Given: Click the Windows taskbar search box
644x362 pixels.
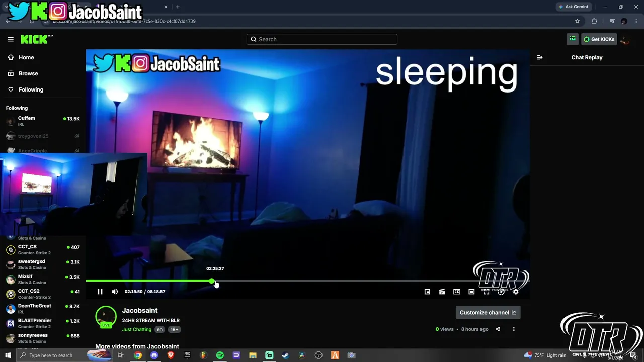Looking at the screenshot, I should [64, 355].
